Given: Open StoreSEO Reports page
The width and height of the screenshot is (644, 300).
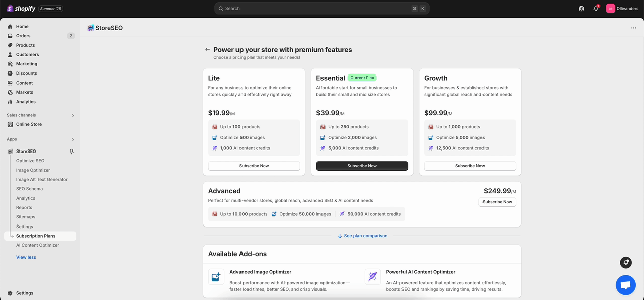Looking at the screenshot, I should pos(24,207).
